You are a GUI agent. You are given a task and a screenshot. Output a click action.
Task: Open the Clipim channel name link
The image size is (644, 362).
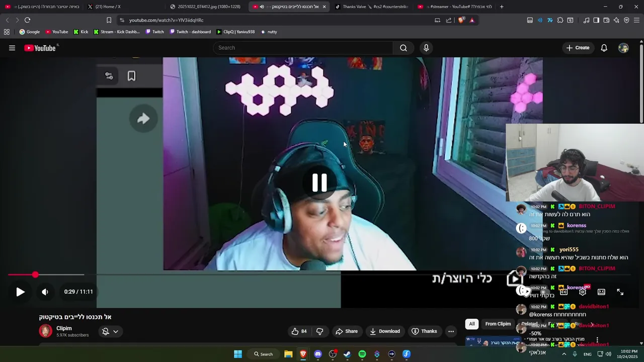click(64, 328)
